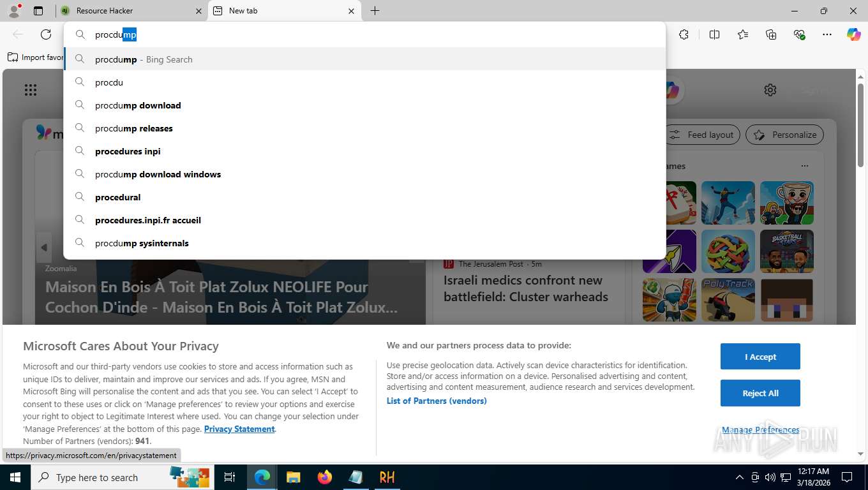
Task: Open Task View on taskbar
Action: 230,477
